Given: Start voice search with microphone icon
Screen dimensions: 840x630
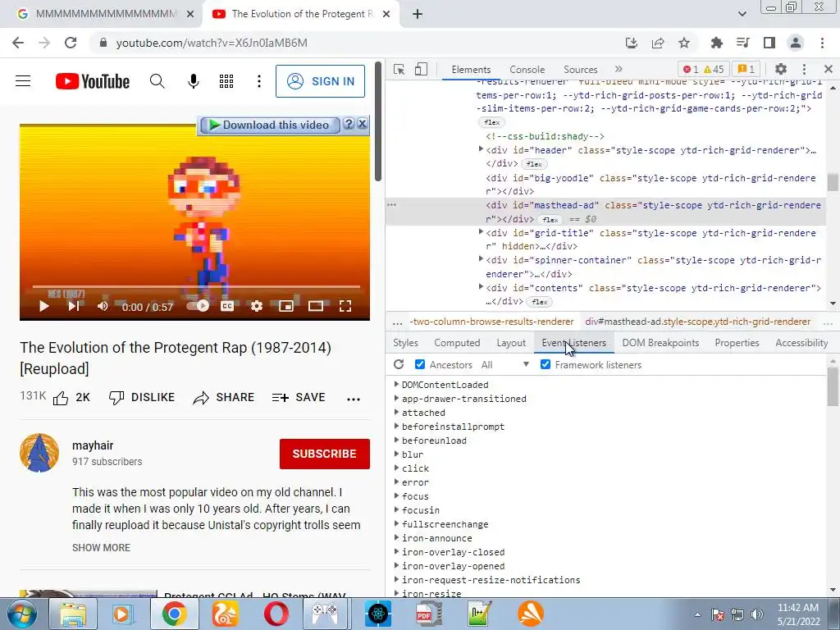Looking at the screenshot, I should point(194,81).
